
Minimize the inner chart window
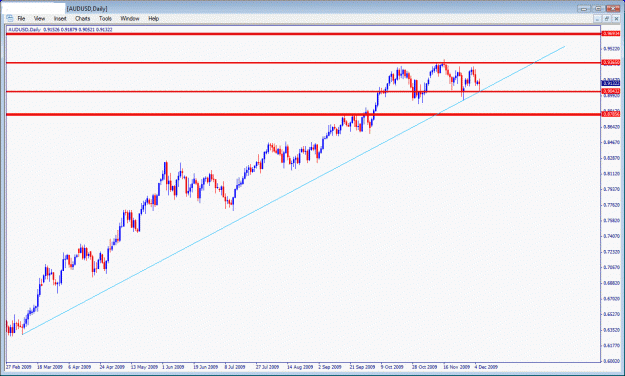pos(597,19)
